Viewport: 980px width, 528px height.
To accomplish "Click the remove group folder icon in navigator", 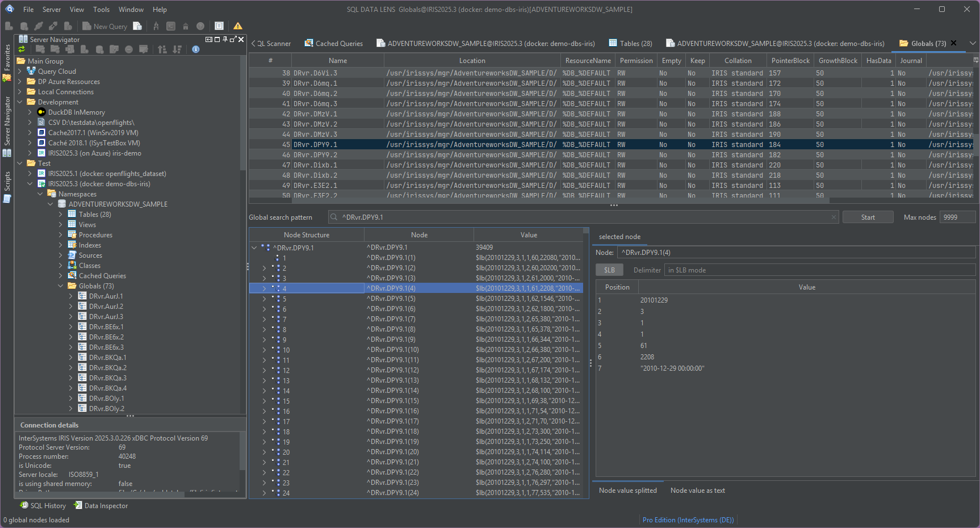I will [55, 49].
